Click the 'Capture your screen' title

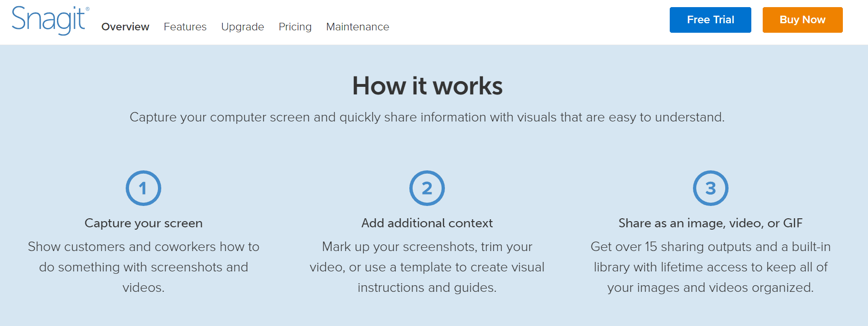[143, 223]
